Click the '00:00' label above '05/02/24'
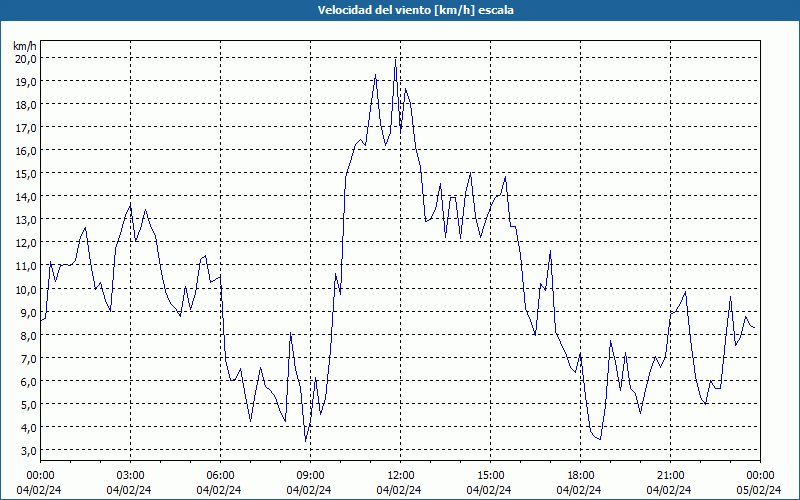The image size is (800, 500). 760,476
